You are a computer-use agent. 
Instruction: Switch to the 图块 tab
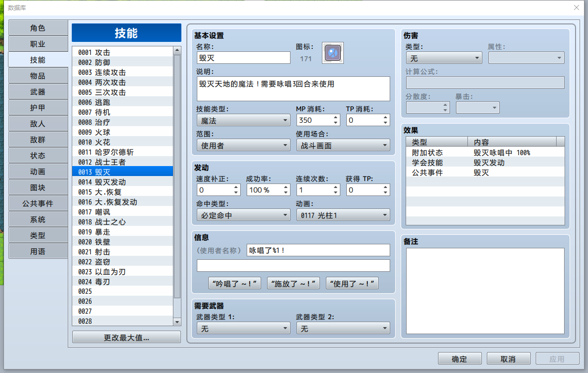point(38,187)
